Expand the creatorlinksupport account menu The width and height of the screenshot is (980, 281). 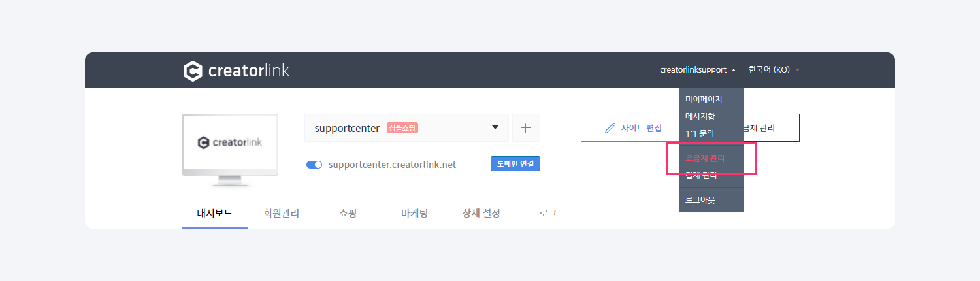(x=697, y=70)
